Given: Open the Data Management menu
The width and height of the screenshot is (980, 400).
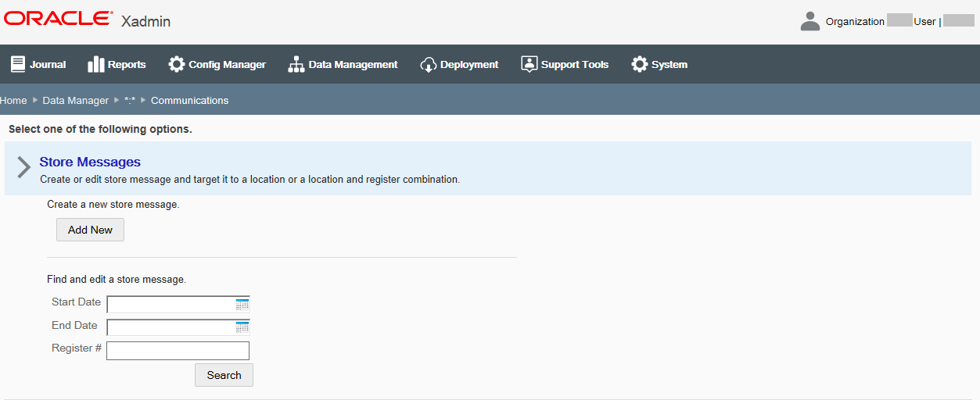Looking at the screenshot, I should (343, 64).
